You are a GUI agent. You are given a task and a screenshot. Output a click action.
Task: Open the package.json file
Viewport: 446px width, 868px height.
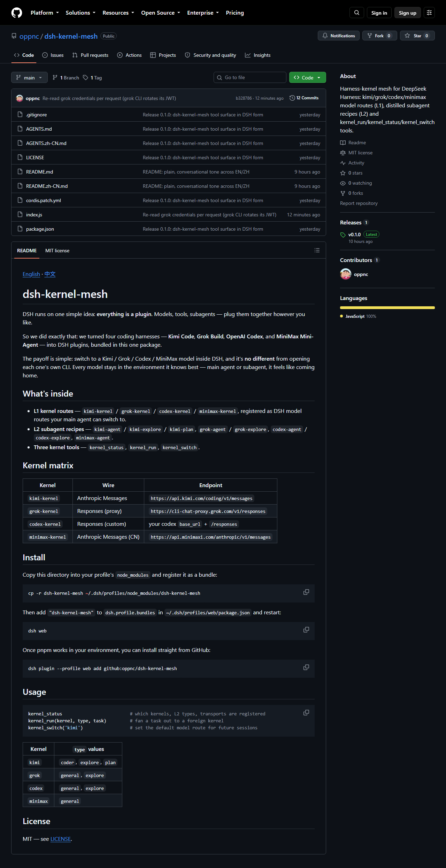tap(40, 229)
